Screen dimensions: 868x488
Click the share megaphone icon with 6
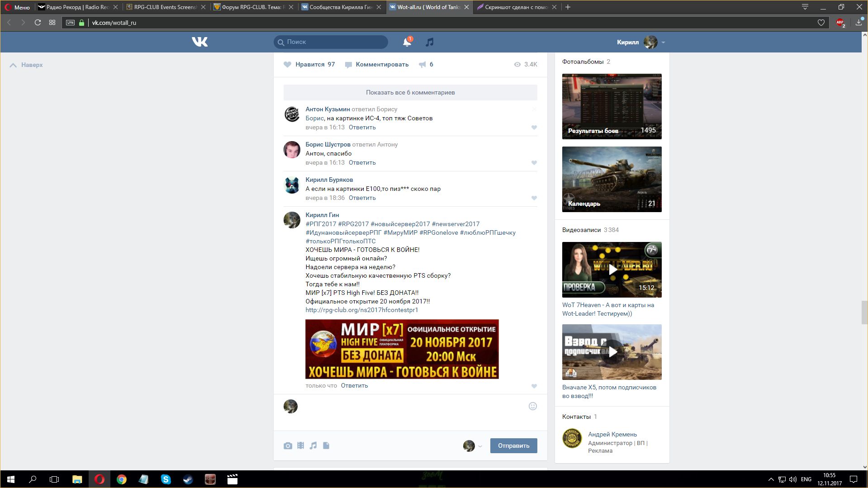tap(422, 64)
